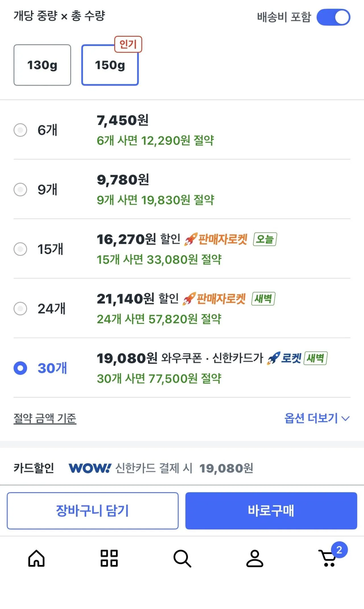The image size is (364, 609).
Task: Tap the search magnifier icon
Action: tap(182, 558)
